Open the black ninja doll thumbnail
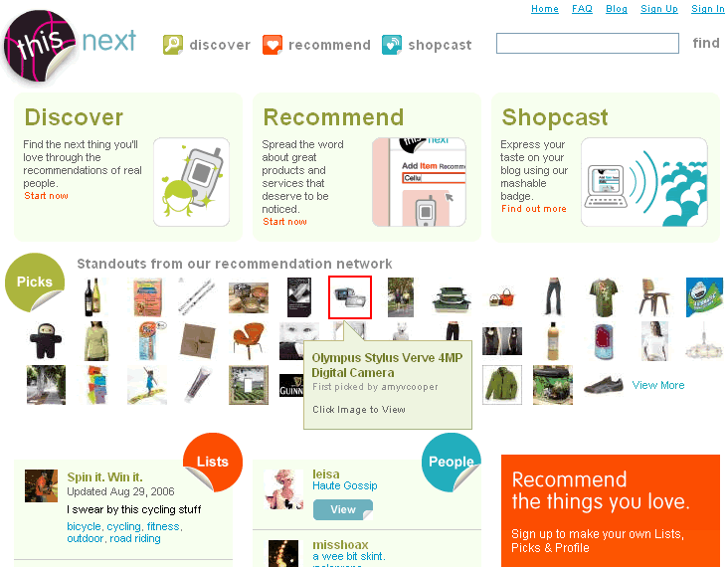Screen dimensions: 728x567 (46, 341)
